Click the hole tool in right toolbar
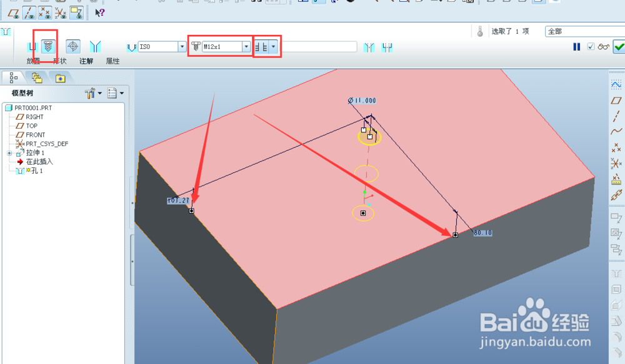625x364 pixels. 616,273
